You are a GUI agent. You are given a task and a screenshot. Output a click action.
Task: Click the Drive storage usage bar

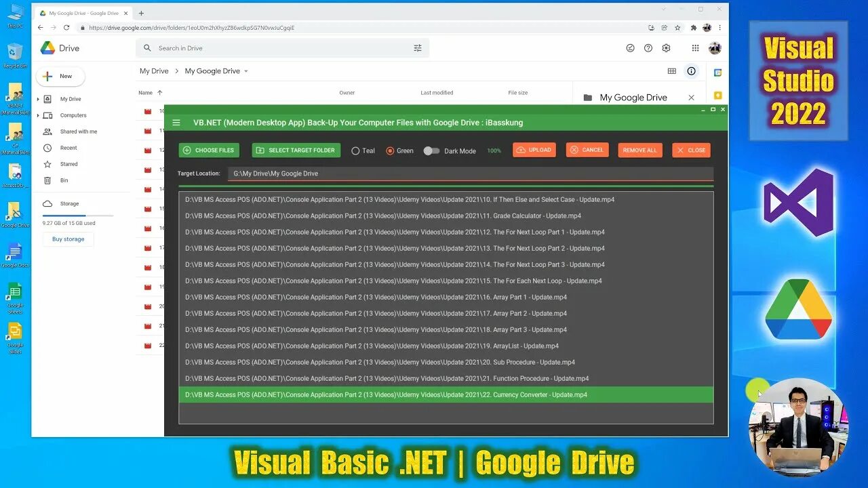pos(78,215)
